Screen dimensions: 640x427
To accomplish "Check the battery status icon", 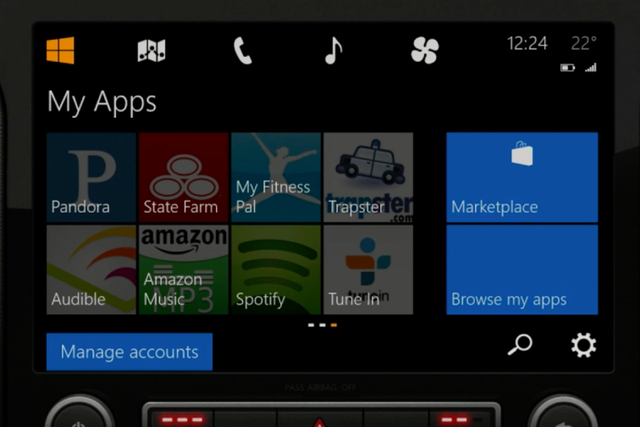I will (567, 68).
